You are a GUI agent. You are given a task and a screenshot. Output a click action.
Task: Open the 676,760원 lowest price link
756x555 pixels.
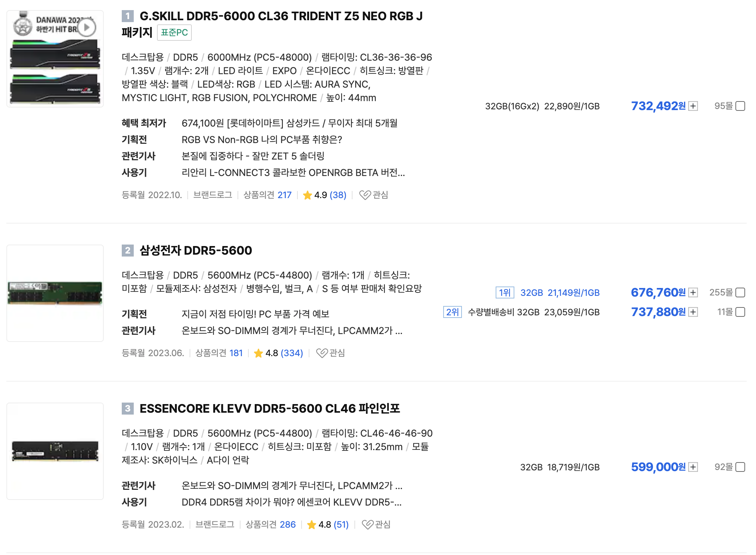(x=658, y=292)
